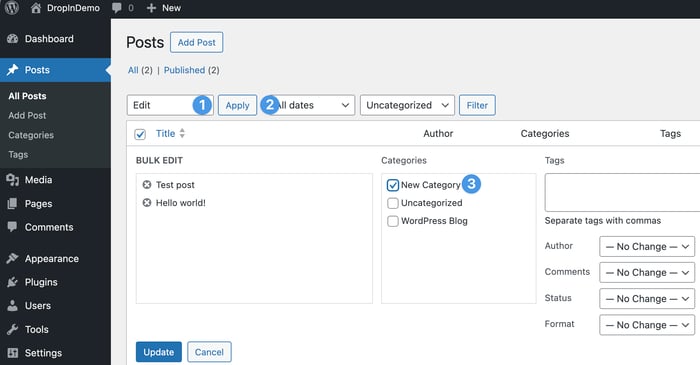Click the Test post entry text
Screen dimensions: 700x365
tap(175, 185)
